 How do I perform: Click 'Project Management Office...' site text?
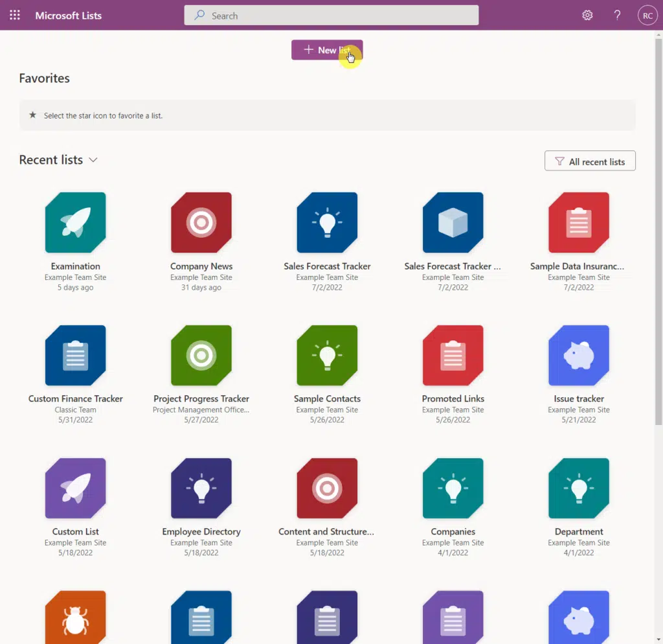[x=201, y=409]
